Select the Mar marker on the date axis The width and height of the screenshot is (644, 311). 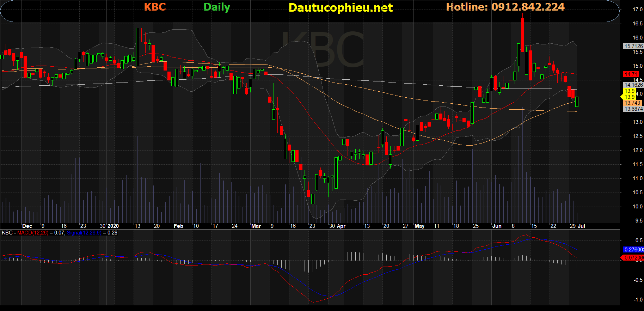click(256, 226)
